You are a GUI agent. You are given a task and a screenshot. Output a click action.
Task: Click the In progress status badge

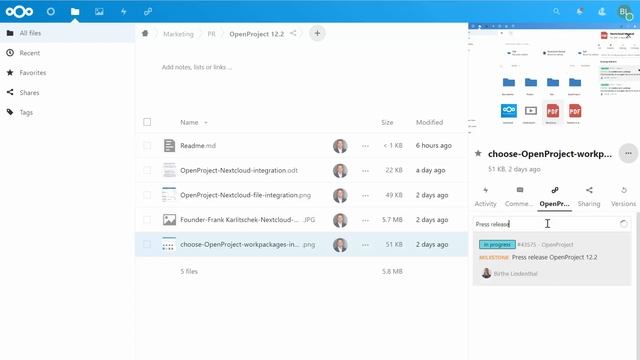(497, 244)
